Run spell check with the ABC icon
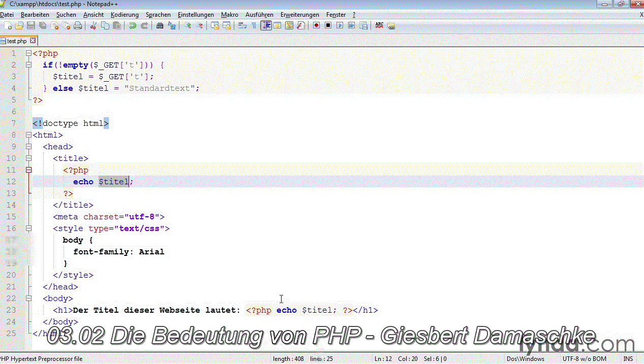 tap(379, 25)
